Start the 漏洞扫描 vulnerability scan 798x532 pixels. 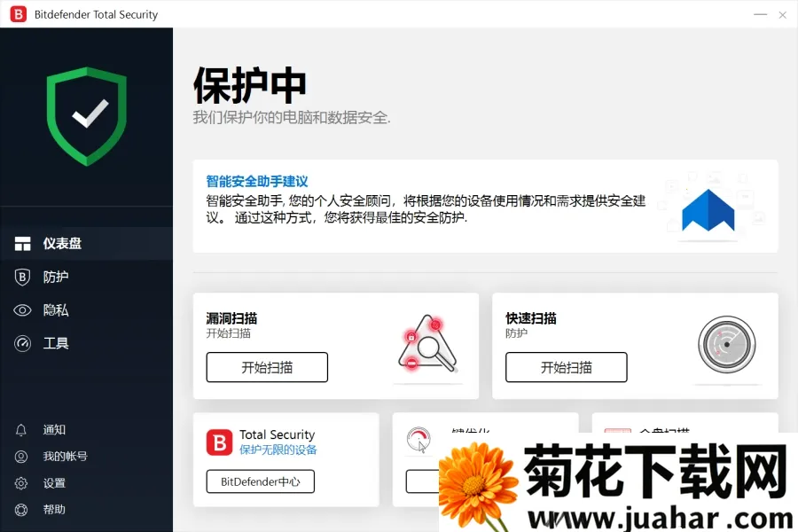267,367
